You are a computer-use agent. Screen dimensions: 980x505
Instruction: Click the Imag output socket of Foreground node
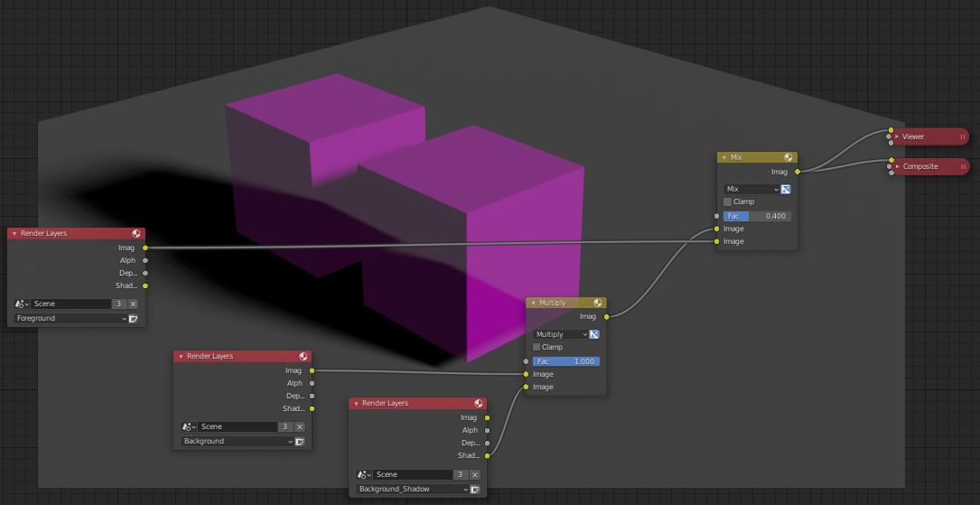145,248
